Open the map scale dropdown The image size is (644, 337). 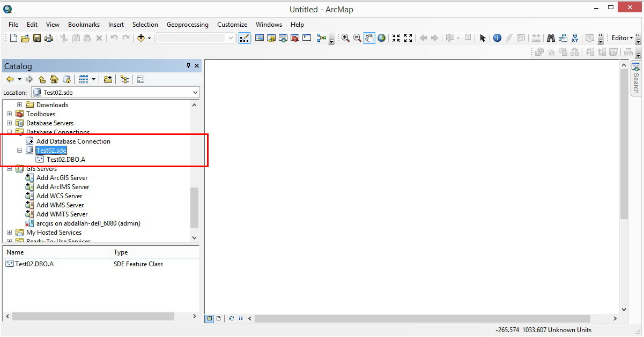pyautogui.click(x=231, y=38)
